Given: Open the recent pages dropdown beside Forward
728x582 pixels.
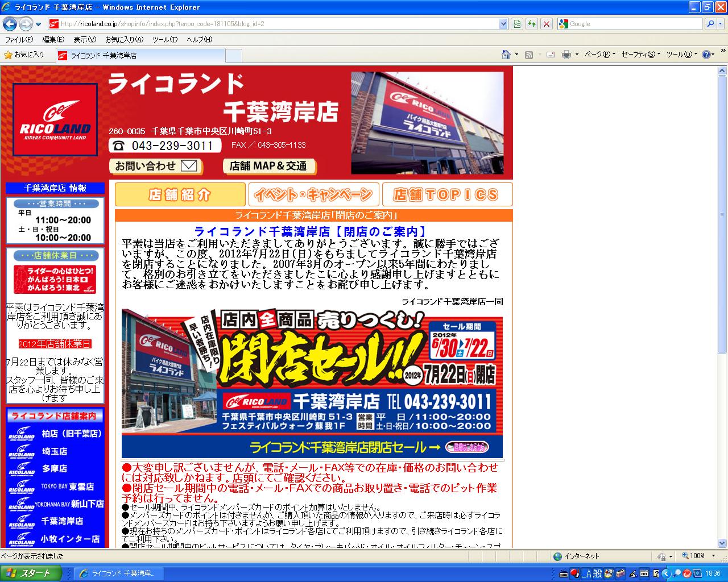Looking at the screenshot, I should 38,24.
